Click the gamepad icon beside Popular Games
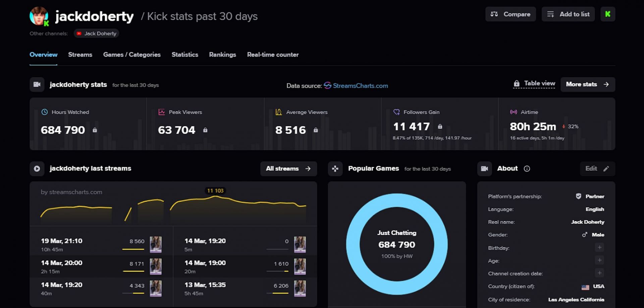The height and width of the screenshot is (308, 644). point(335,169)
